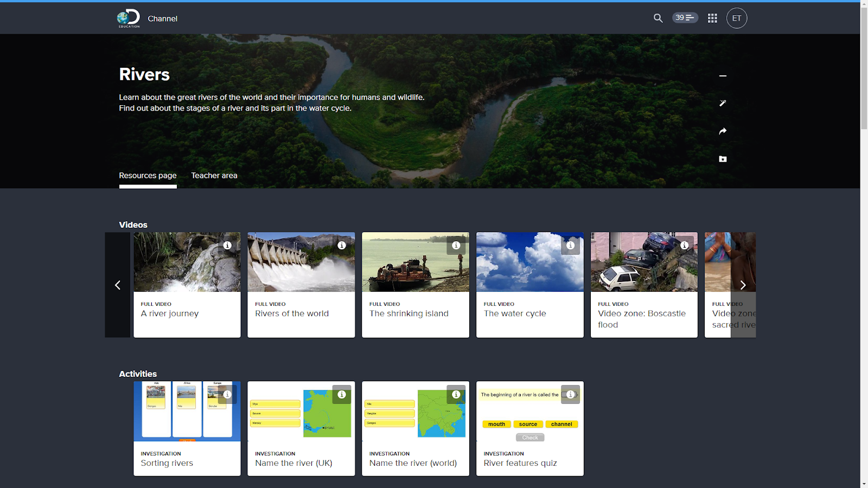Open River features quiz title
The image size is (868, 488).
coord(520,463)
